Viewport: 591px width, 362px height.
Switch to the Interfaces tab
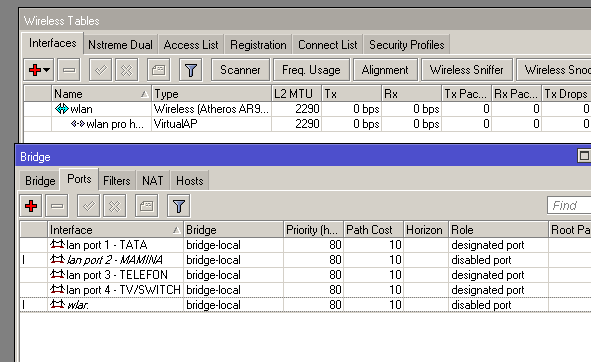click(x=53, y=43)
